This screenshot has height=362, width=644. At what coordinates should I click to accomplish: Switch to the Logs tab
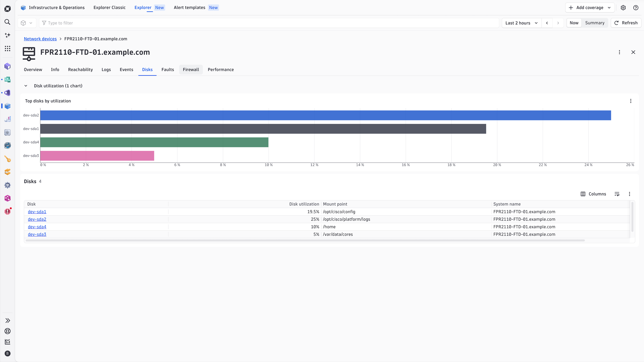coord(106,70)
